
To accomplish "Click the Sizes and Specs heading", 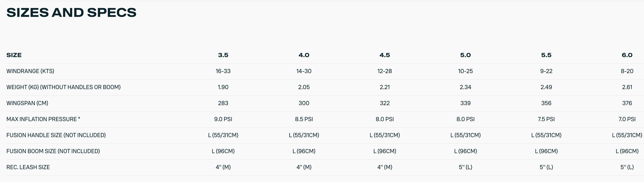I will pos(71,12).
